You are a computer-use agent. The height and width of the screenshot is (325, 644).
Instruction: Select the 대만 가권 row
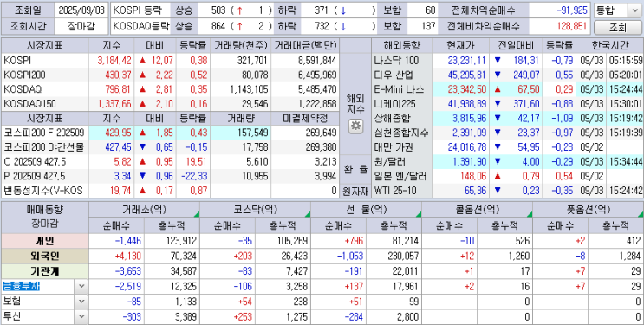click(507, 147)
